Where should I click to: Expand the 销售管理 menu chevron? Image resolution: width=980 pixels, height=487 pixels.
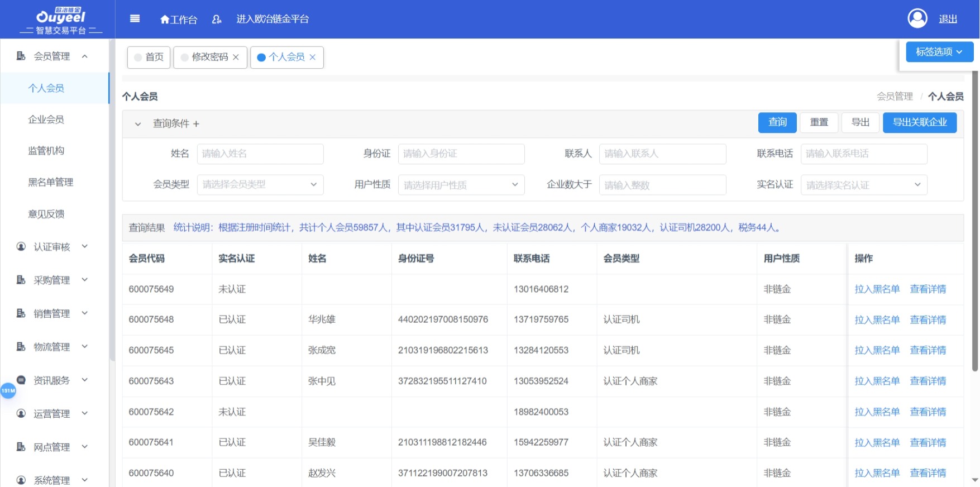[85, 313]
